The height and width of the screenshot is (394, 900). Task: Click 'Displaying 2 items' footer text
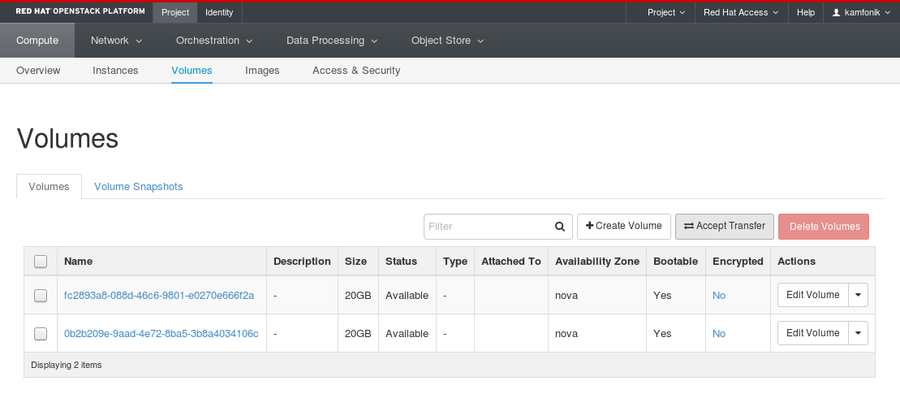pos(66,365)
